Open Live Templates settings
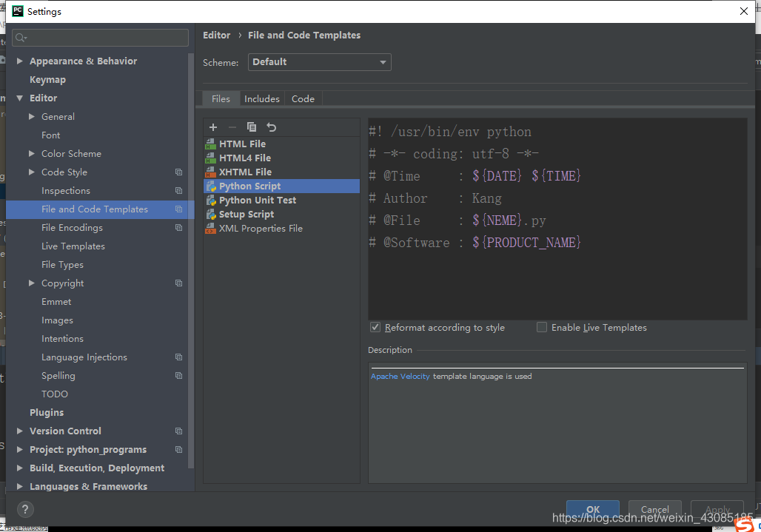The width and height of the screenshot is (761, 532). [x=73, y=246]
